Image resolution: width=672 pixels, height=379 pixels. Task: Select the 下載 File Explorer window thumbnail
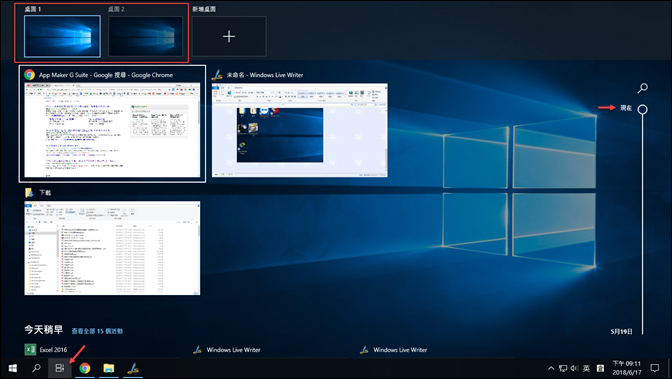click(x=112, y=248)
